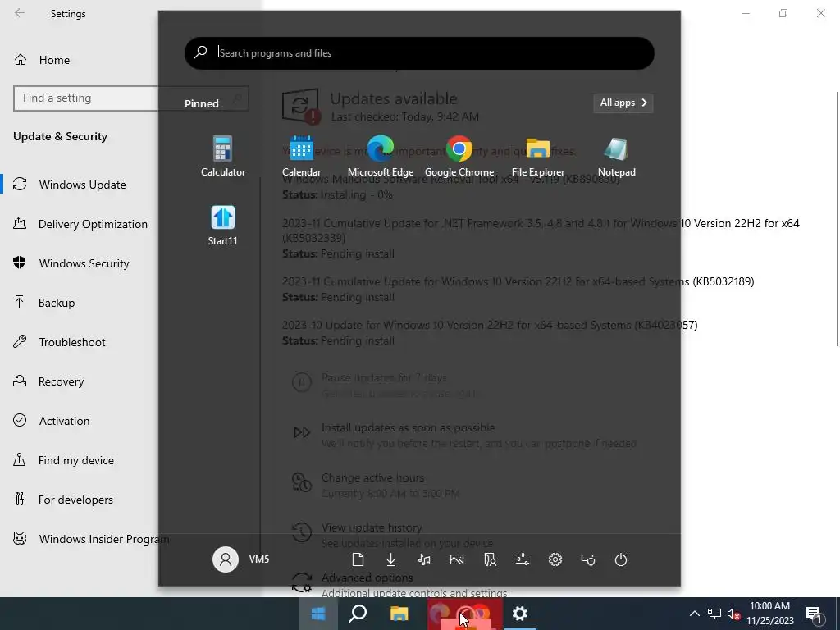The image size is (840, 630).
Task: Open the Action Center notification icon
Action: [x=815, y=614]
